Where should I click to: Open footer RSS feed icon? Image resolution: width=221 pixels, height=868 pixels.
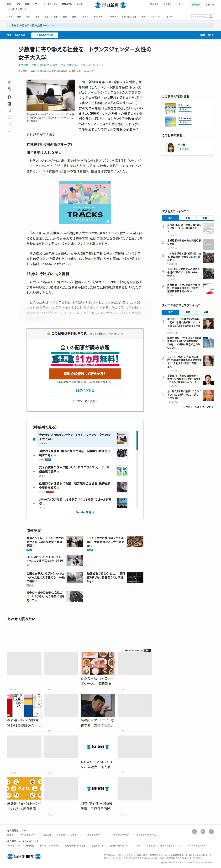click(211, 832)
